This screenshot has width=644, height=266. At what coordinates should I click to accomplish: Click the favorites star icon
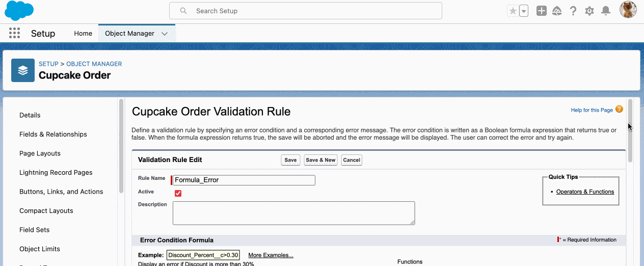tap(513, 11)
